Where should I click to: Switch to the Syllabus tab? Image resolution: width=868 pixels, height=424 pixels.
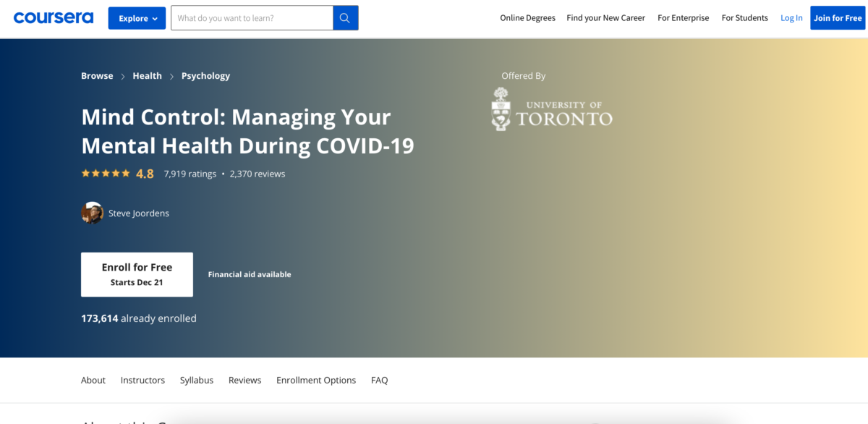coord(197,380)
